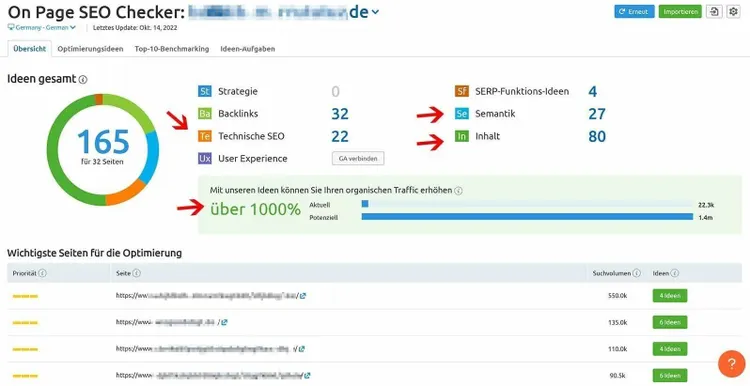Viewport: 750px width, 386px height.
Task: Click priority indicator in 550.0k row
Action: click(25, 297)
